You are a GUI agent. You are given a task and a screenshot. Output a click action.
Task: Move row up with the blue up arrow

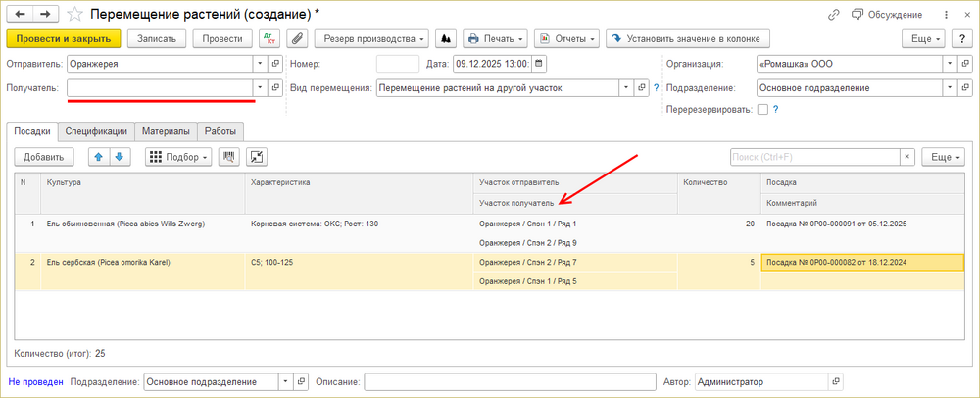tap(98, 157)
